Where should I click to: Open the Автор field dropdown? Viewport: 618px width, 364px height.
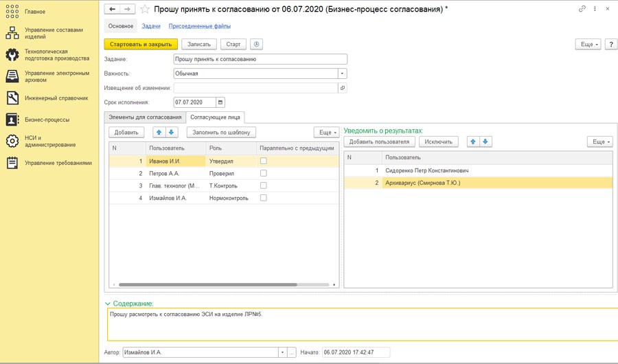click(x=282, y=352)
